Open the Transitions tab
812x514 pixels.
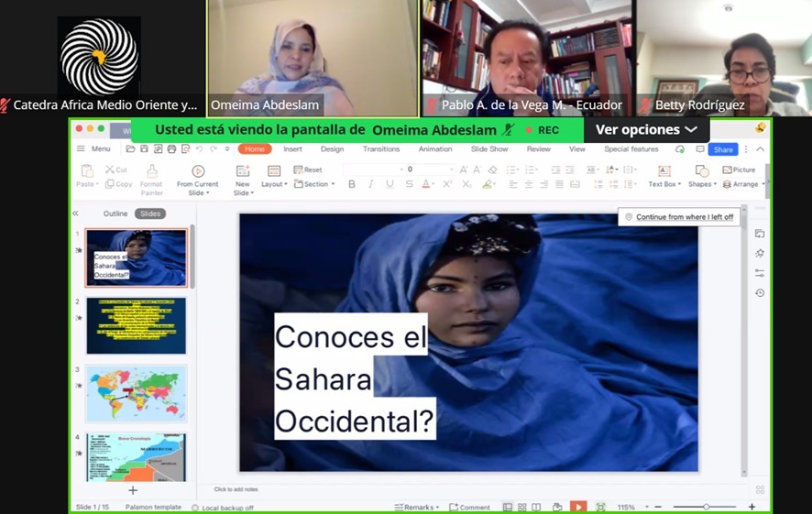tap(381, 149)
